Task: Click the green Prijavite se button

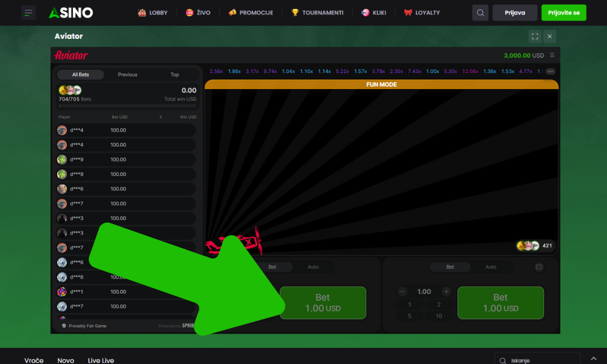Action: [x=564, y=13]
